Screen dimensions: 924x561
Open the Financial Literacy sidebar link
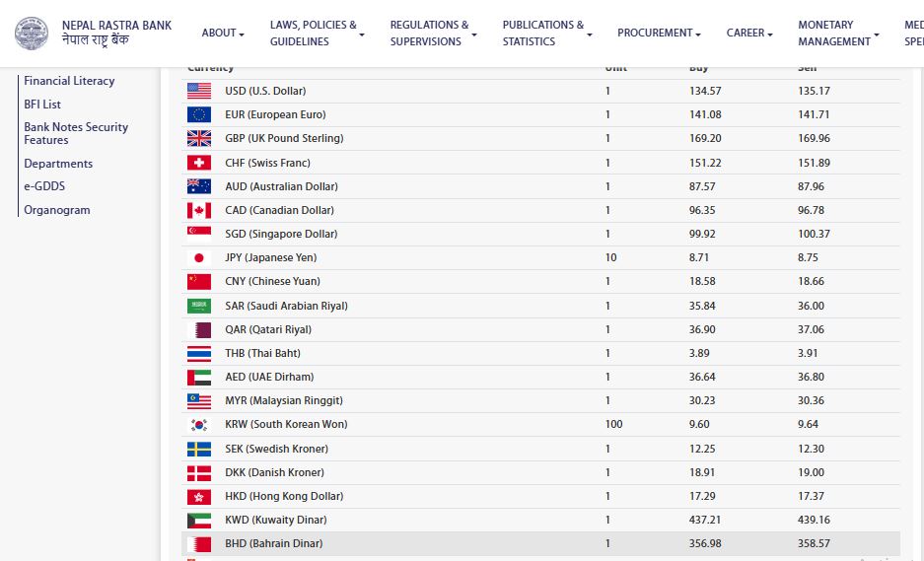69,81
